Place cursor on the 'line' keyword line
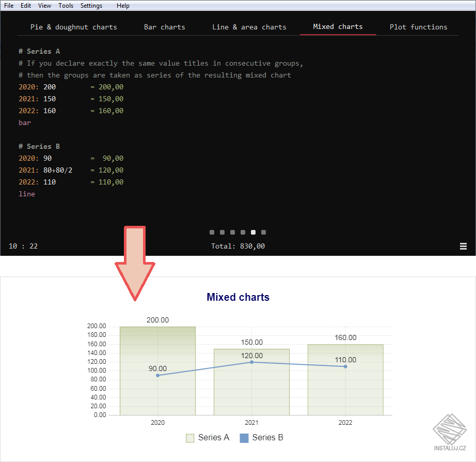The image size is (476, 462). [27, 194]
